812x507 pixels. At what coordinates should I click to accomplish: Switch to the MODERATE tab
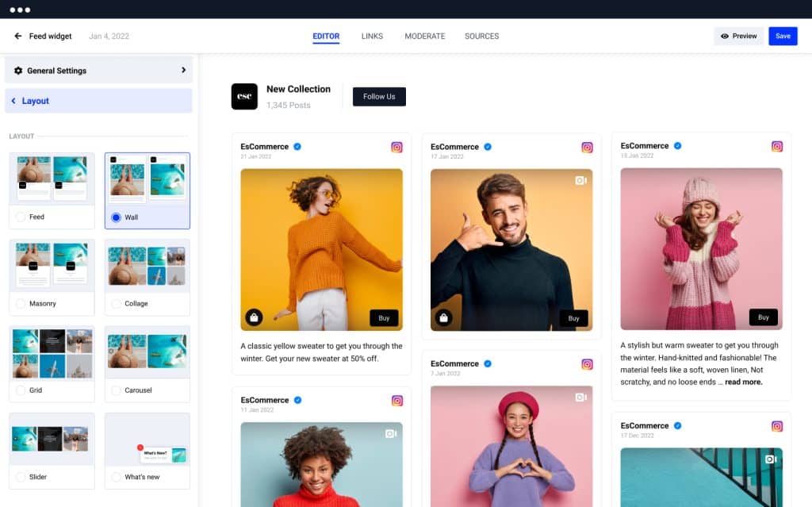point(426,36)
